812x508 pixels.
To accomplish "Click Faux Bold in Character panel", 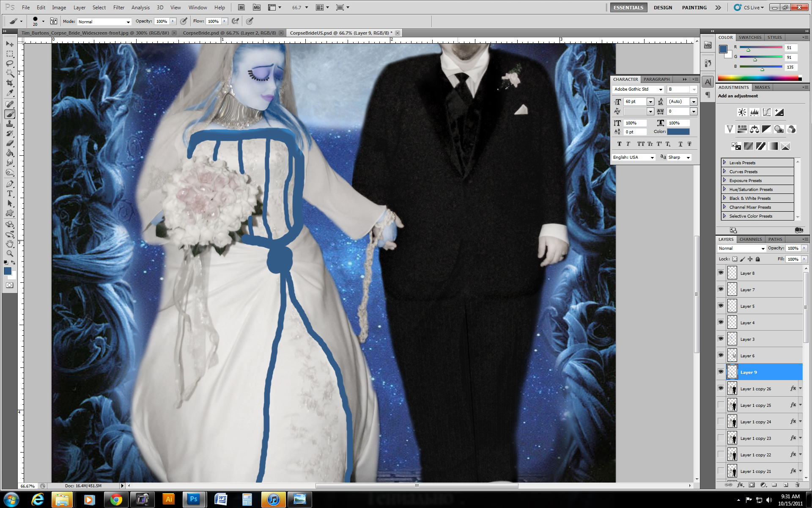I will [619, 144].
